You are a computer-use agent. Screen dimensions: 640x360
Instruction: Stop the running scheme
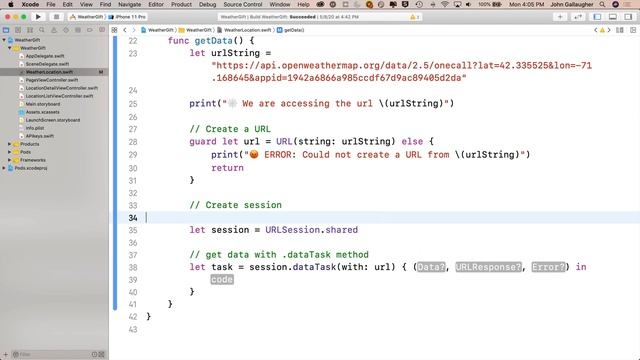click(56, 17)
